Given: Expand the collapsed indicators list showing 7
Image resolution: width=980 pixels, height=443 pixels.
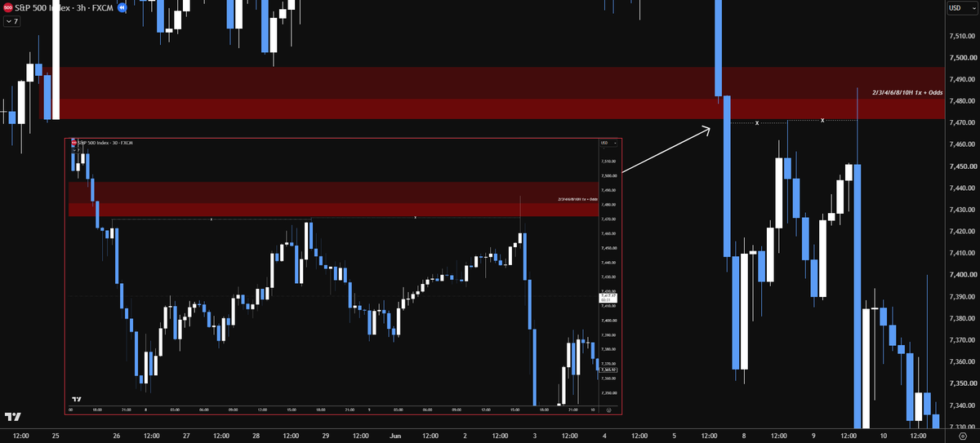Looking at the screenshot, I should [x=11, y=21].
